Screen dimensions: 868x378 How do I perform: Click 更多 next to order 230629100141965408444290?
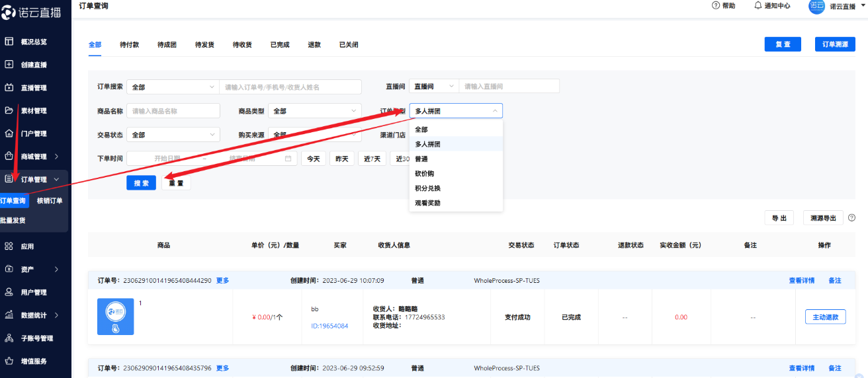222,280
